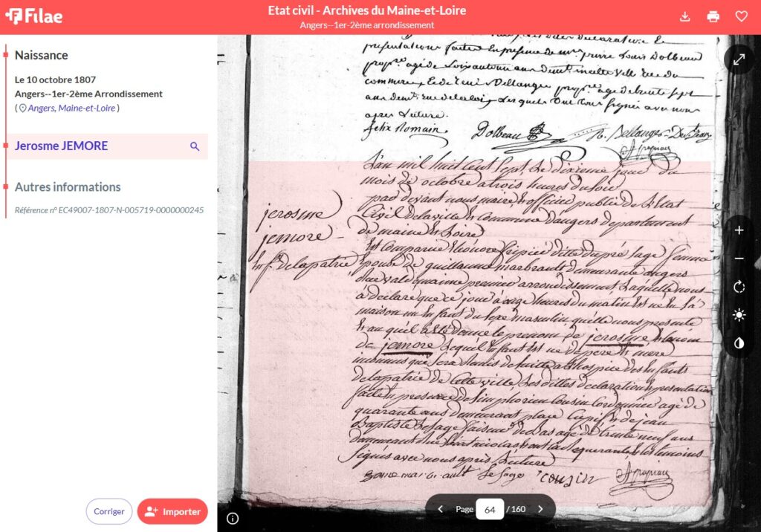Rotate the scanned document
The height and width of the screenshot is (532, 761).
[x=739, y=287]
